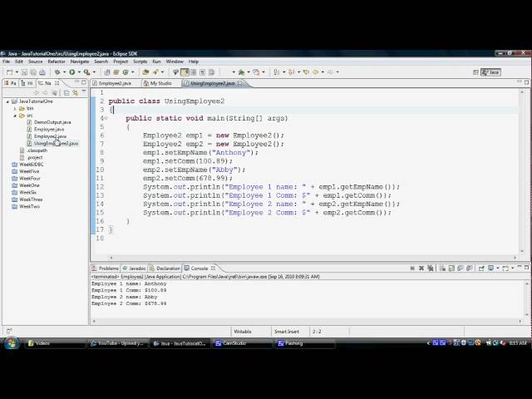This screenshot has width=532, height=399.
Task: Open the Refactor menu
Action: click(x=57, y=62)
